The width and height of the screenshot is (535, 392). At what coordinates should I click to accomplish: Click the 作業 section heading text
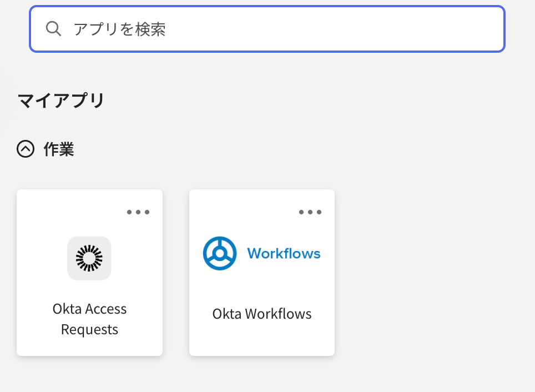[x=59, y=149]
